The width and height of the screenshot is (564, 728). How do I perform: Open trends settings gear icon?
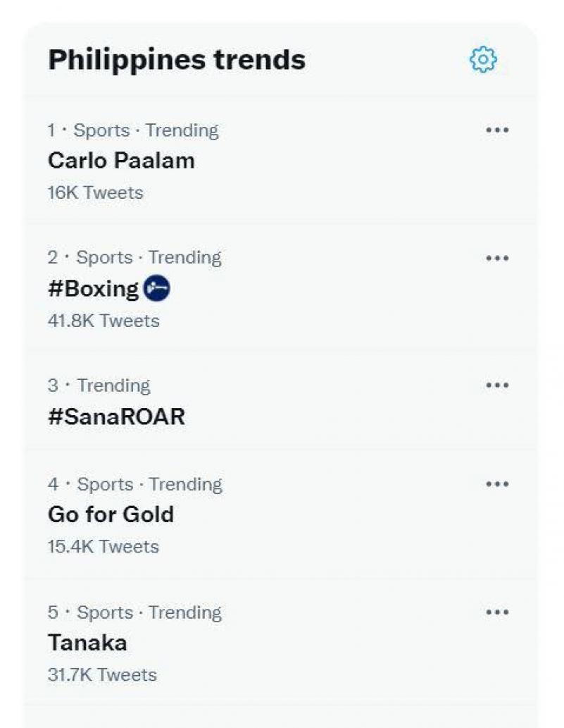coord(483,60)
